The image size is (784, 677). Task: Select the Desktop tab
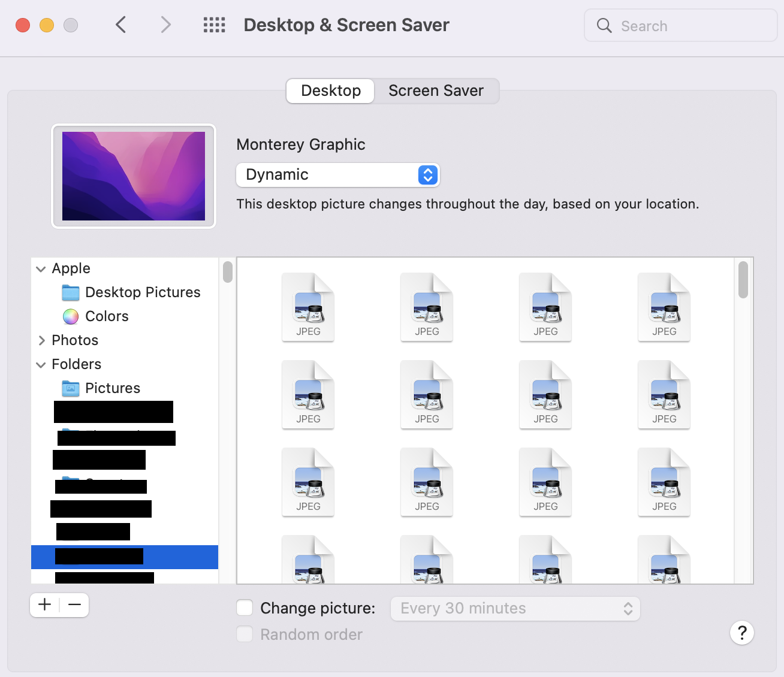click(x=330, y=90)
